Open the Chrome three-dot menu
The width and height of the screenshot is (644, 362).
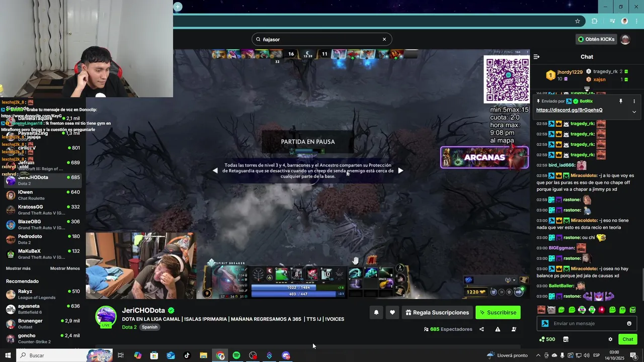[636, 21]
